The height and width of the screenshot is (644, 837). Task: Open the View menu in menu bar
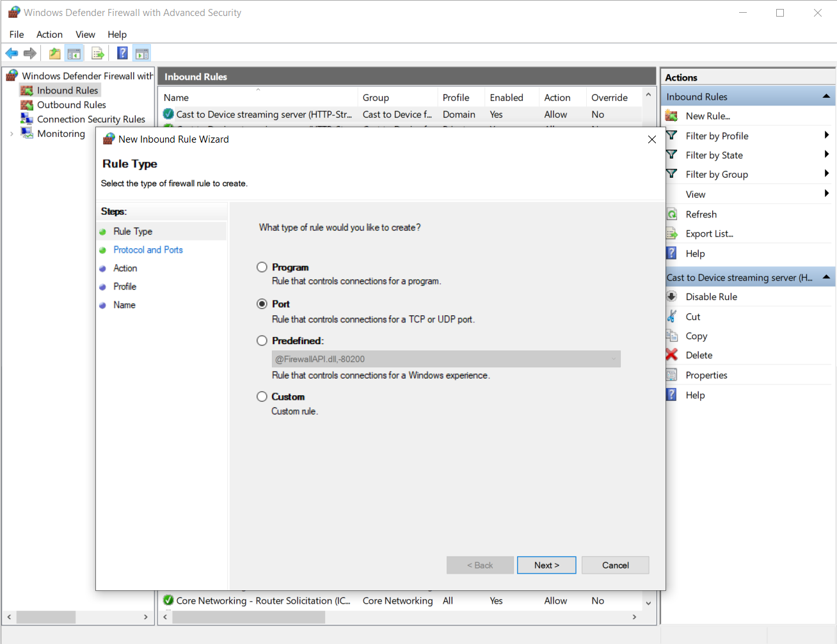click(85, 35)
